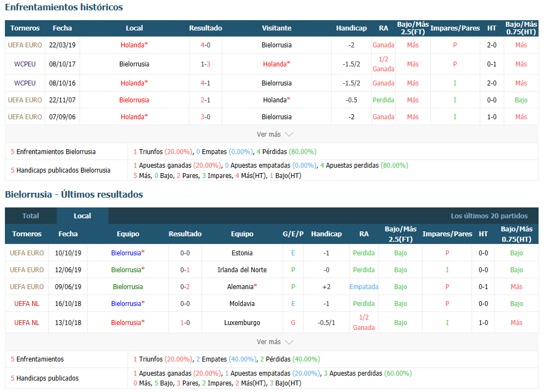Expand 'Ver más' under historical matchups
Viewport: 544px width, 392px height.
[275, 134]
